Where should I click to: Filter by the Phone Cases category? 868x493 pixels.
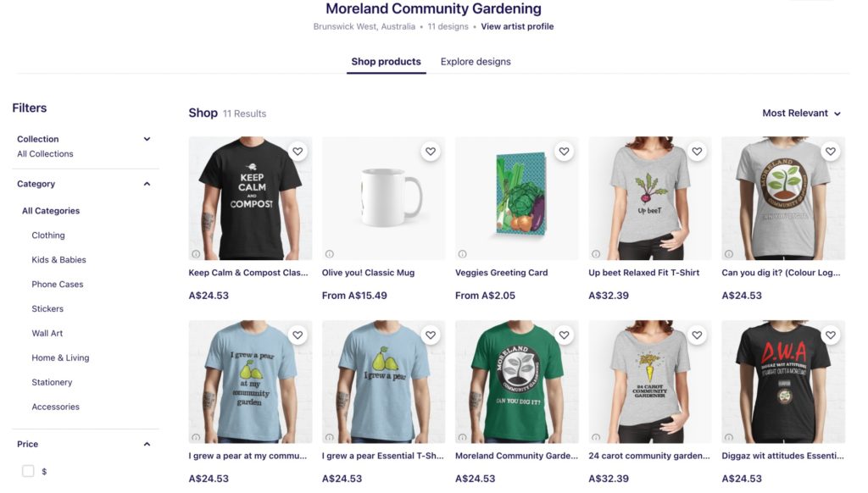(58, 284)
